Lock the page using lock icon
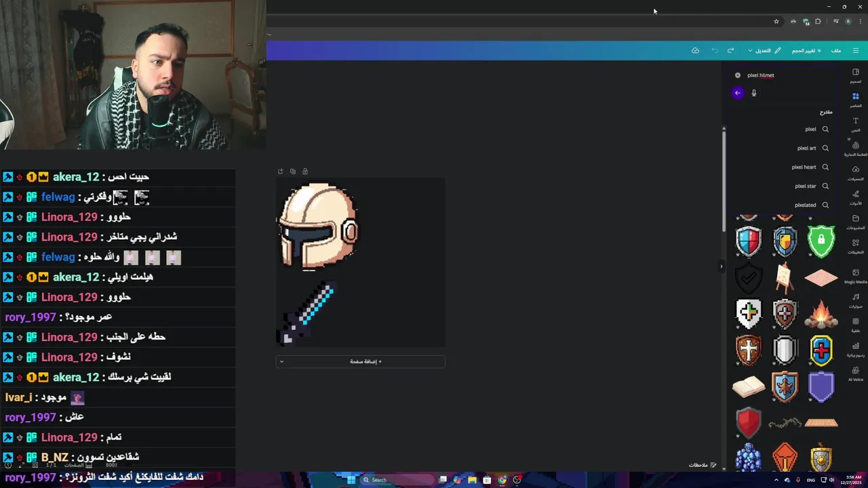The height and width of the screenshot is (488, 868). [304, 171]
